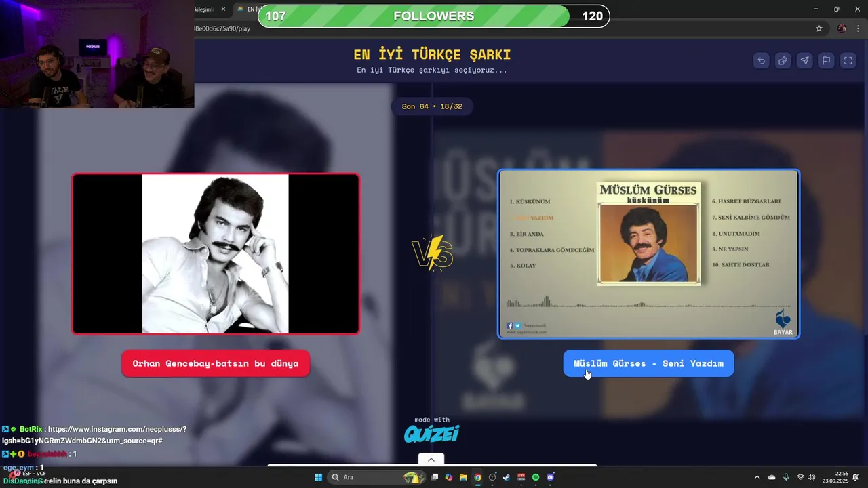Close the first browser tab
The height and width of the screenshot is (488, 868).
tap(223, 9)
